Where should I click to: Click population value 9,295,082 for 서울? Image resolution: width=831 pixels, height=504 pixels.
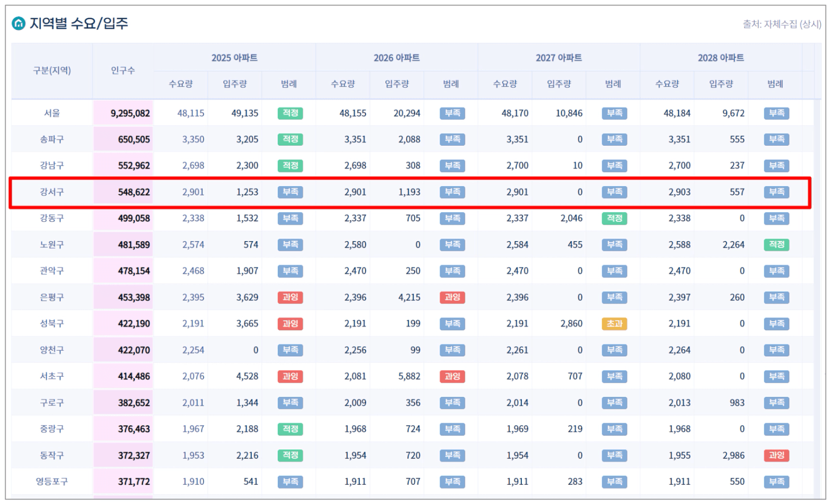130,113
